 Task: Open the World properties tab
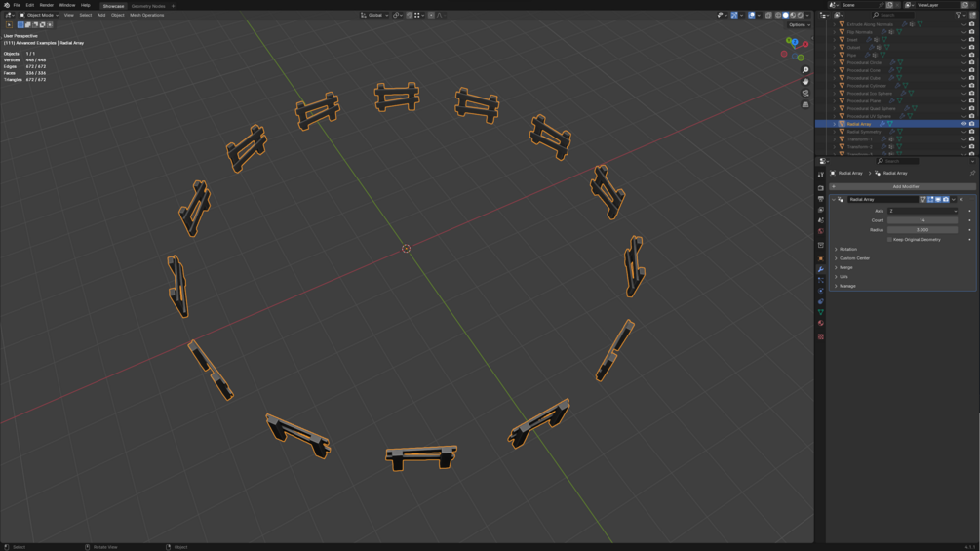click(x=821, y=231)
